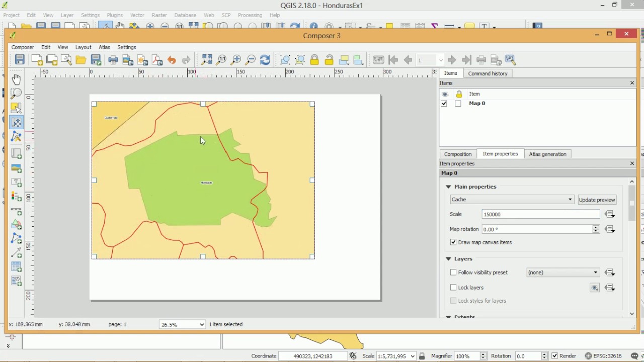The height and width of the screenshot is (362, 644).
Task: Click Export as PDF icon
Action: click(157, 60)
